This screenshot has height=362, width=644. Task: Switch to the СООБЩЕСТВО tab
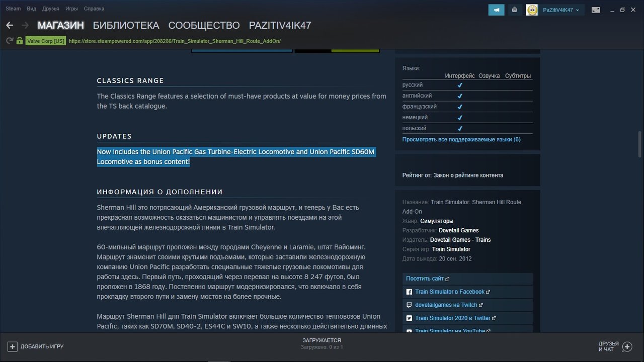pyautogui.click(x=204, y=25)
